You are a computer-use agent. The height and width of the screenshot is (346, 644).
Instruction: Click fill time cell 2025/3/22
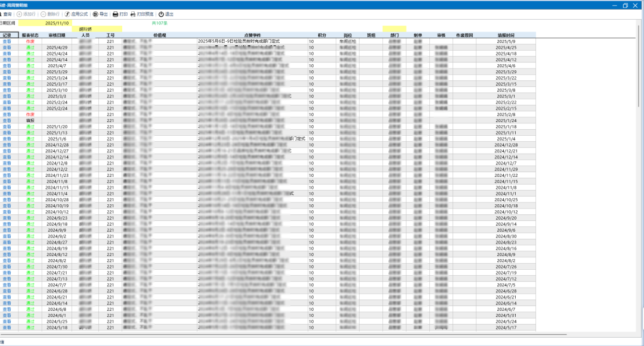click(506, 78)
